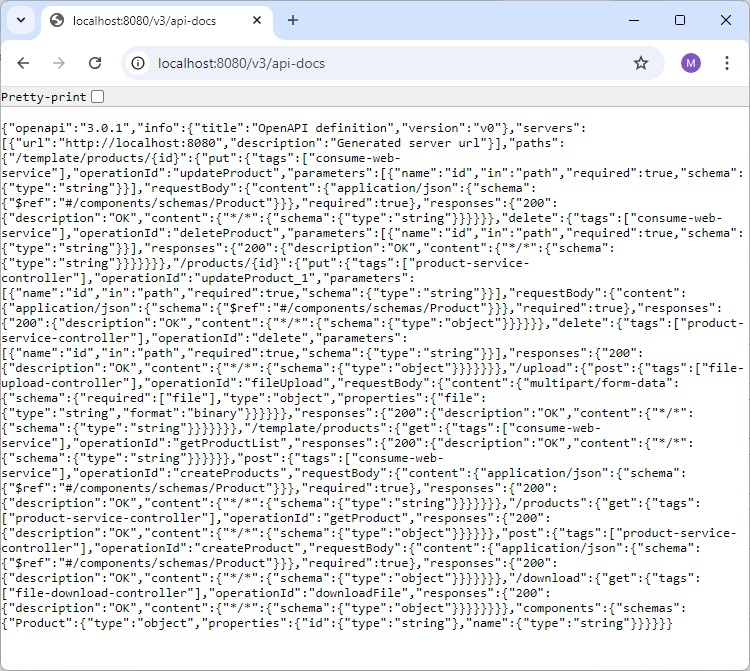
Task: Minimize the browser window
Action: pyautogui.click(x=634, y=20)
